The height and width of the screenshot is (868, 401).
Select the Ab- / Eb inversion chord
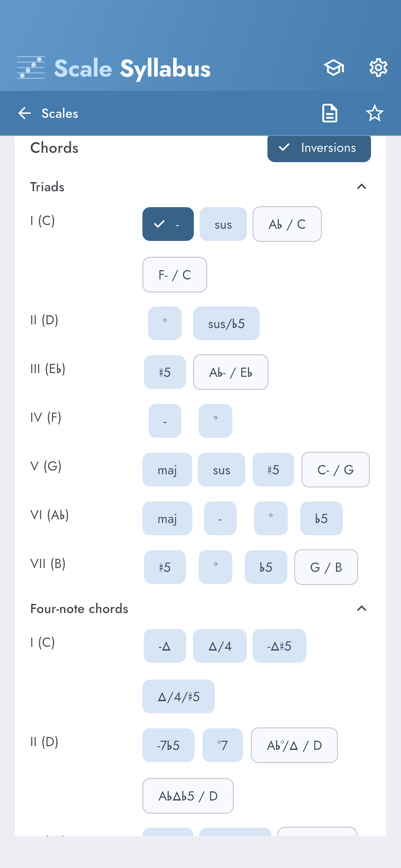click(230, 372)
